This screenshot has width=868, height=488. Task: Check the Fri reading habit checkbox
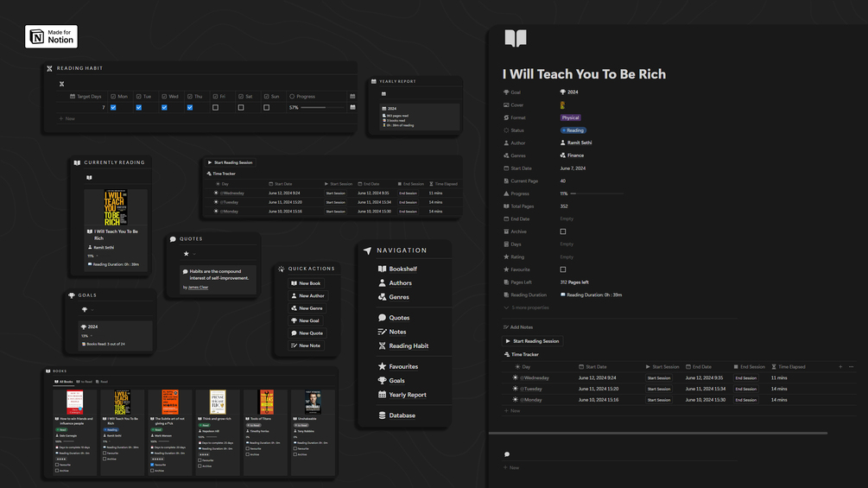[215, 108]
